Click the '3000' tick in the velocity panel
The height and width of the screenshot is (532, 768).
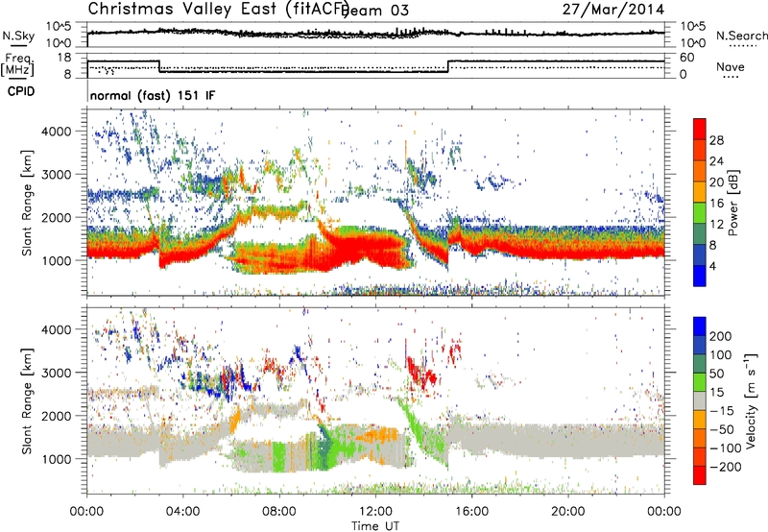(x=57, y=373)
